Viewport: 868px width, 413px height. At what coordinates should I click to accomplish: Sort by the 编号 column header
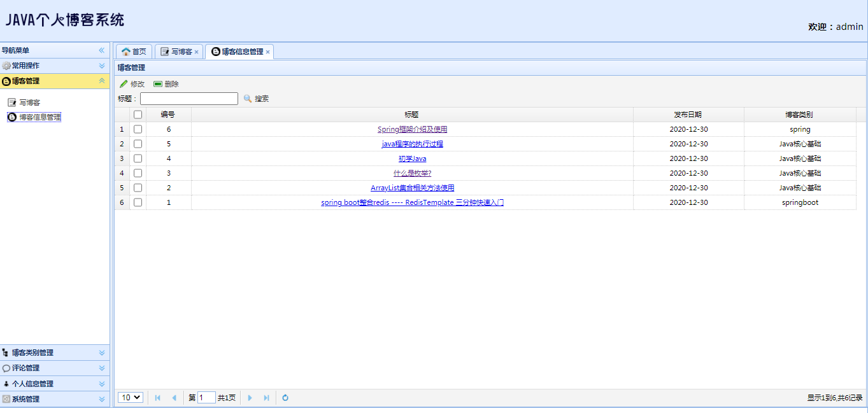pos(169,115)
